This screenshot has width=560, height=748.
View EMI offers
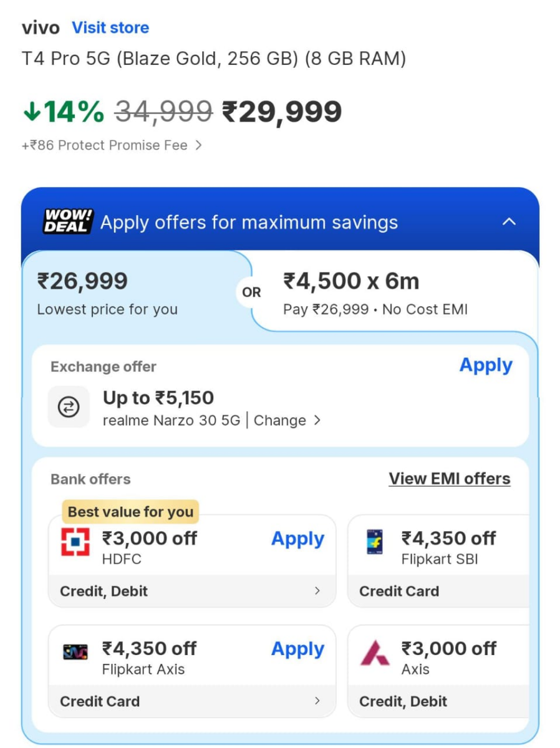pyautogui.click(x=450, y=478)
